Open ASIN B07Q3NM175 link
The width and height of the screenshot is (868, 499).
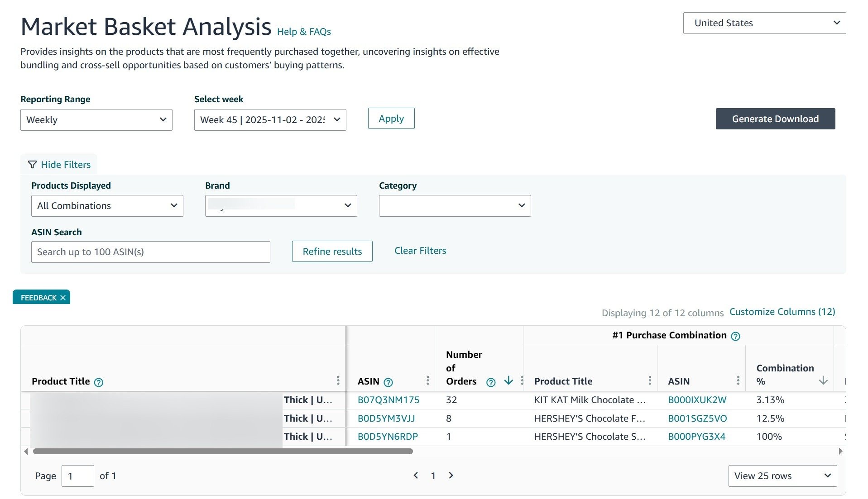[388, 400]
